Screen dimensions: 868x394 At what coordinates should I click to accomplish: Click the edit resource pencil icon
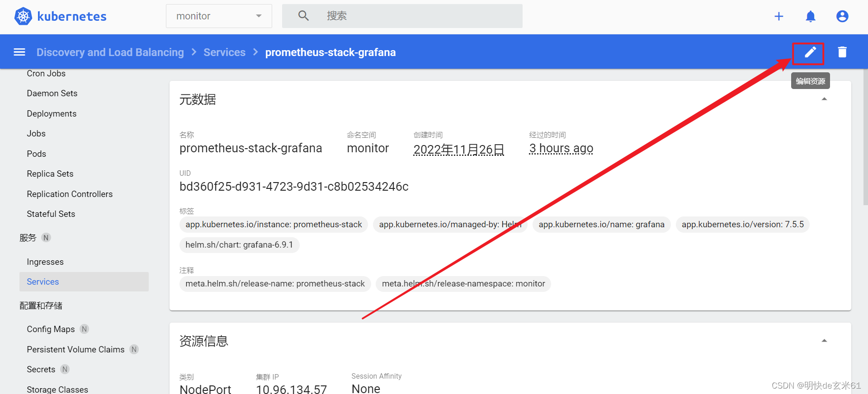point(810,52)
